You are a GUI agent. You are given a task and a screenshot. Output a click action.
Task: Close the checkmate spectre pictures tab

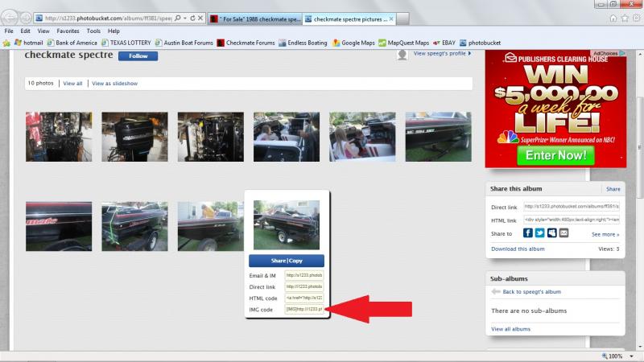point(391,19)
